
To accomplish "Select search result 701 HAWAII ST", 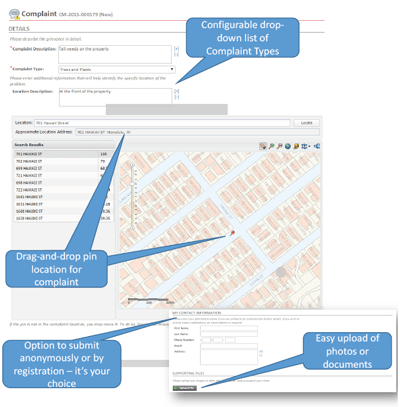I will 64,154.
